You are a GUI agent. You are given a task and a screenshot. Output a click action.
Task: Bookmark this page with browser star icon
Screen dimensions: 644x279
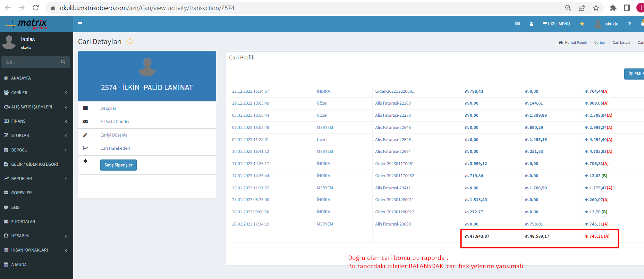pos(596,8)
